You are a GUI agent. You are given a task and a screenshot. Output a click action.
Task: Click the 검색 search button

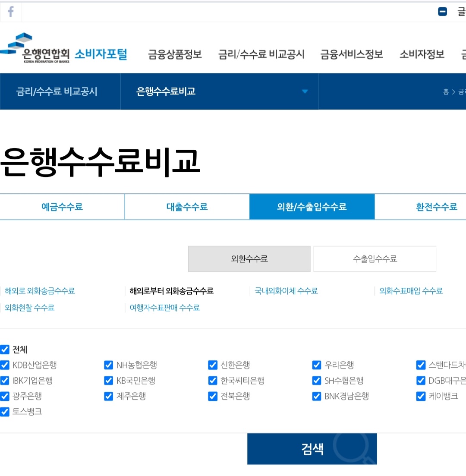[x=312, y=449]
